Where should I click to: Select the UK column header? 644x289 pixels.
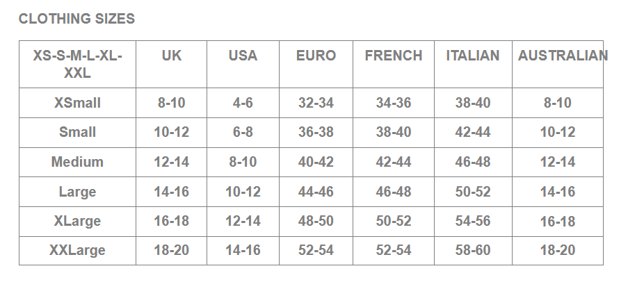click(x=171, y=56)
